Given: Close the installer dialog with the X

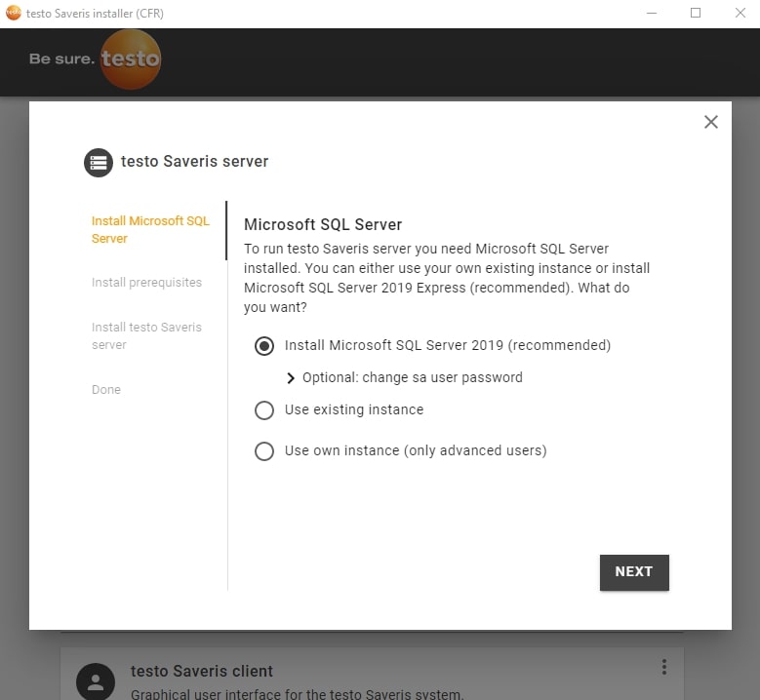Looking at the screenshot, I should [x=711, y=122].
